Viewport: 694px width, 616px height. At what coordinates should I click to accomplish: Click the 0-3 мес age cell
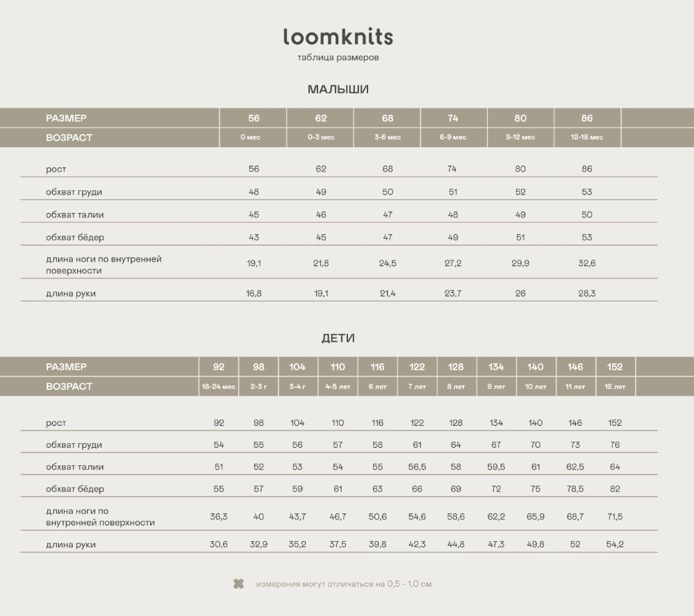[x=321, y=138]
